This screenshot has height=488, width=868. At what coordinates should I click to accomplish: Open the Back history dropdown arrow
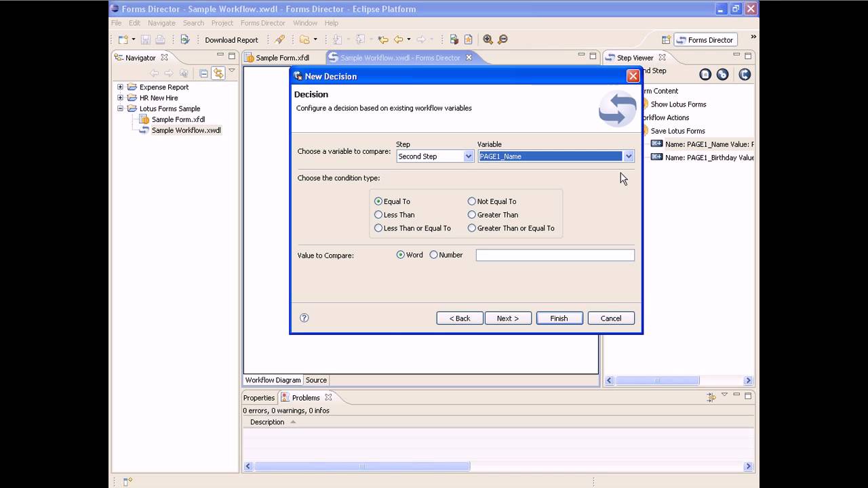(409, 40)
